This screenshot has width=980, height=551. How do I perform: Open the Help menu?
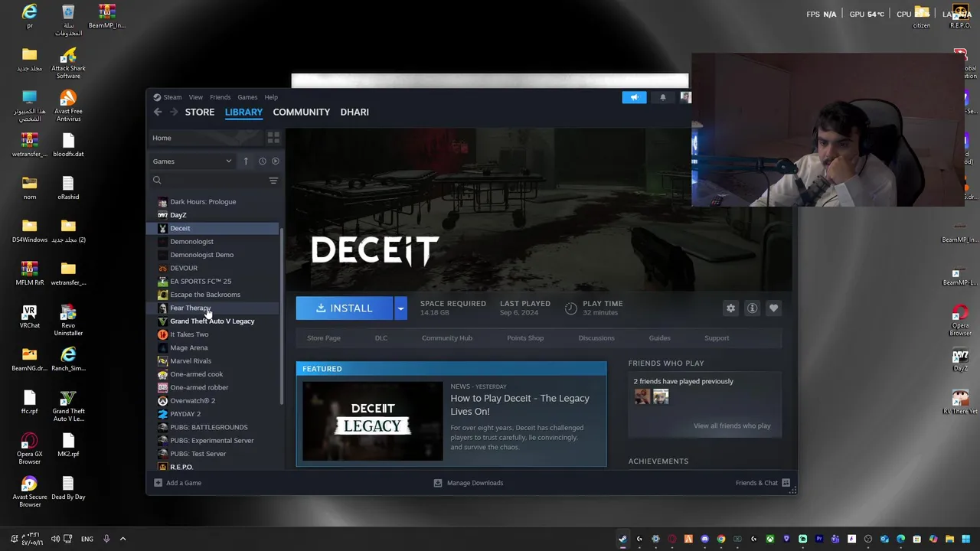point(271,97)
